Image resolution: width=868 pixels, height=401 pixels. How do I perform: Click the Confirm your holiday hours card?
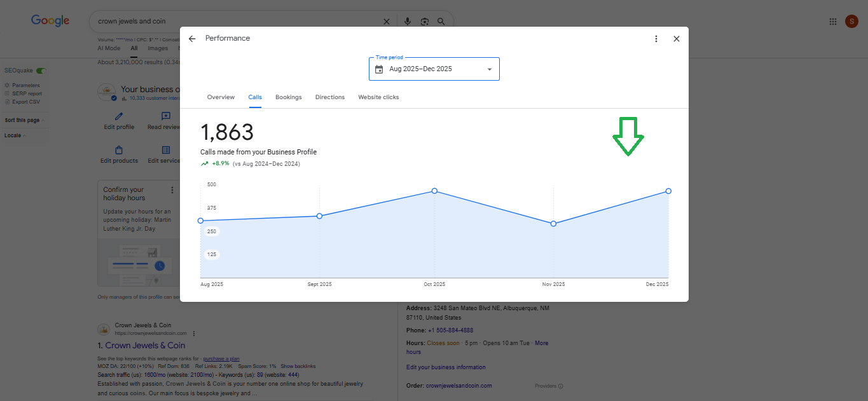pyautogui.click(x=139, y=233)
